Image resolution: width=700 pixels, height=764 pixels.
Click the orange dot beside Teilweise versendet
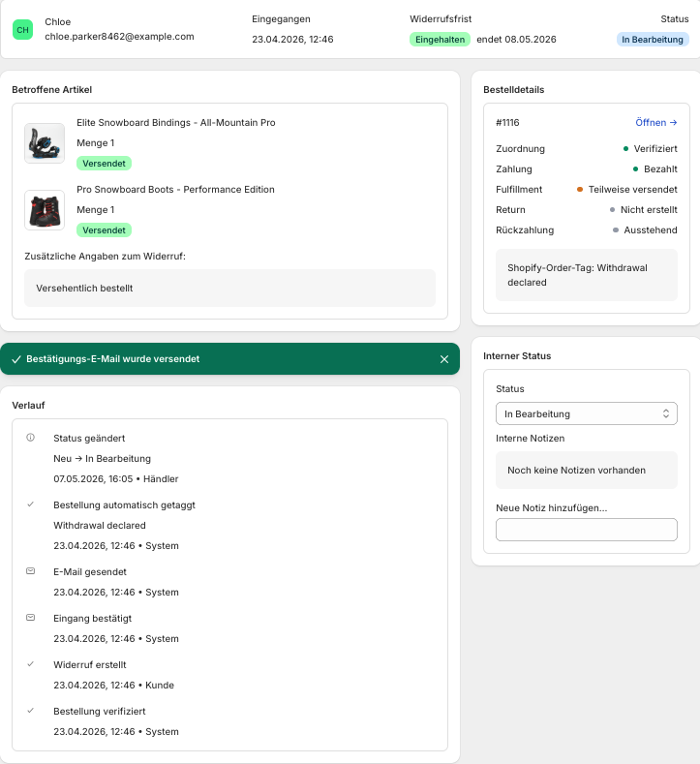click(580, 190)
